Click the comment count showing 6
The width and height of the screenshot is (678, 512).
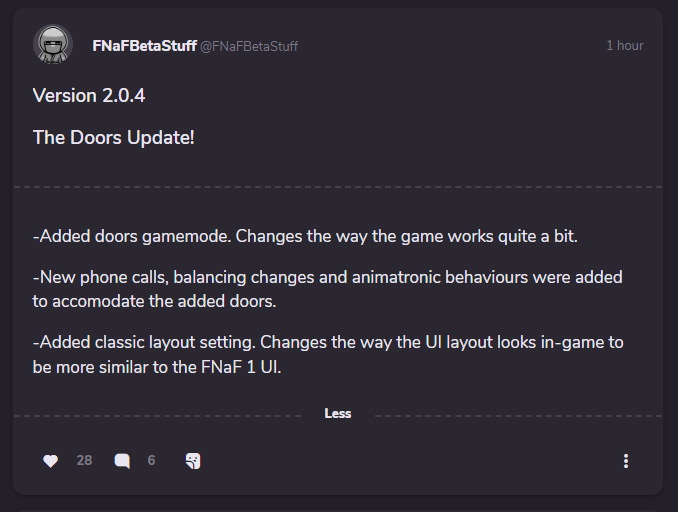pos(151,461)
